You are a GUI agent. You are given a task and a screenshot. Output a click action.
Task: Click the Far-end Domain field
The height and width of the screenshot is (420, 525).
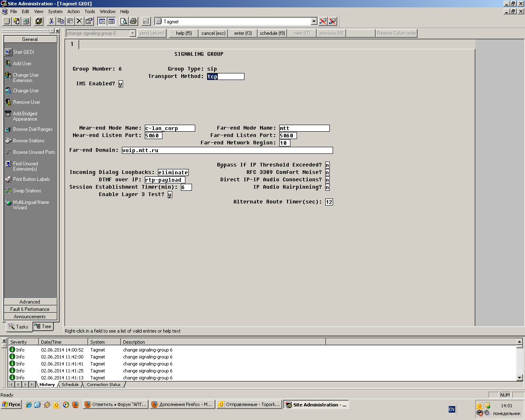[x=227, y=150]
